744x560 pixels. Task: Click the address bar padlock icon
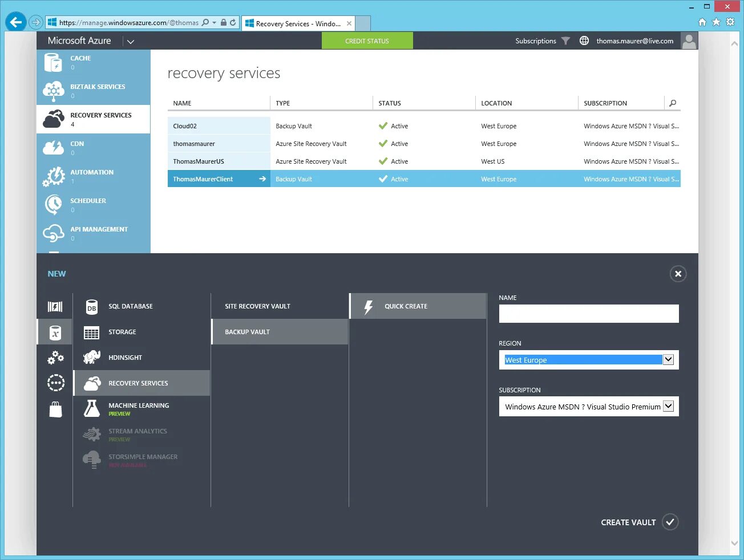224,23
